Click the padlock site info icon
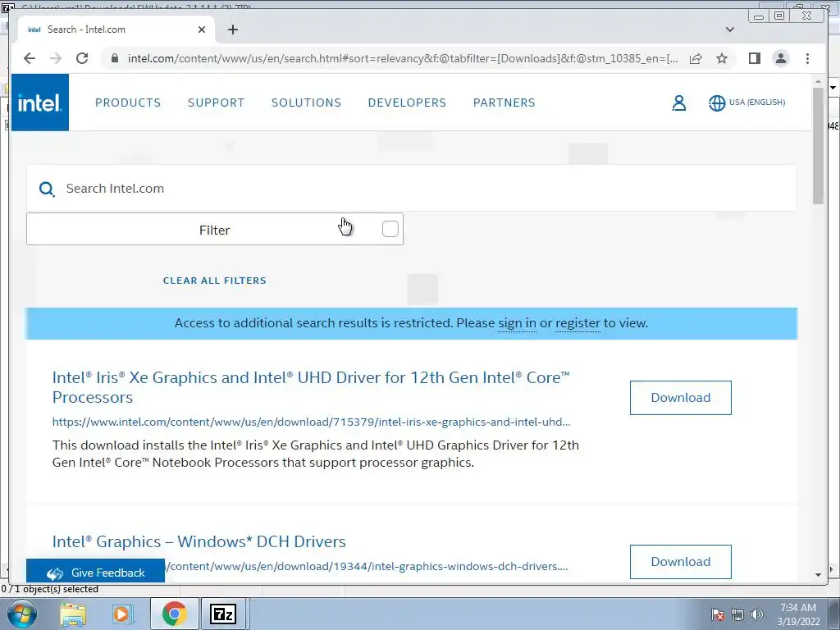The height and width of the screenshot is (630, 840). point(114,58)
